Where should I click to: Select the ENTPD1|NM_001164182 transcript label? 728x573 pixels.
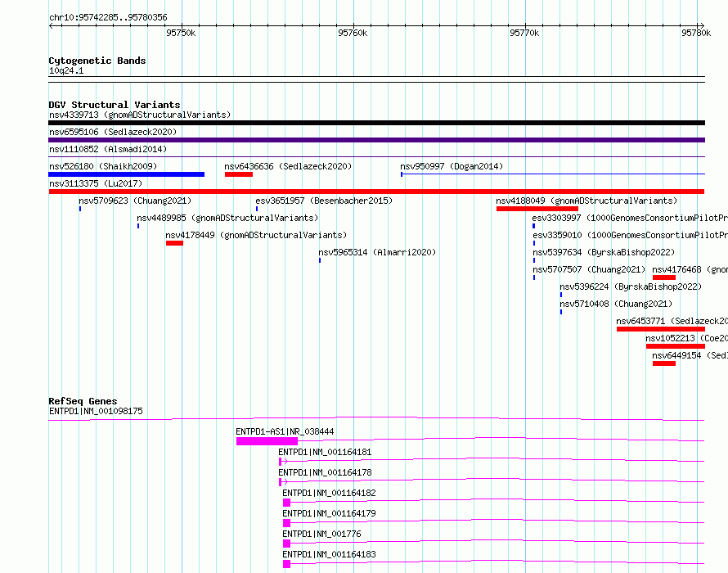coord(329,493)
